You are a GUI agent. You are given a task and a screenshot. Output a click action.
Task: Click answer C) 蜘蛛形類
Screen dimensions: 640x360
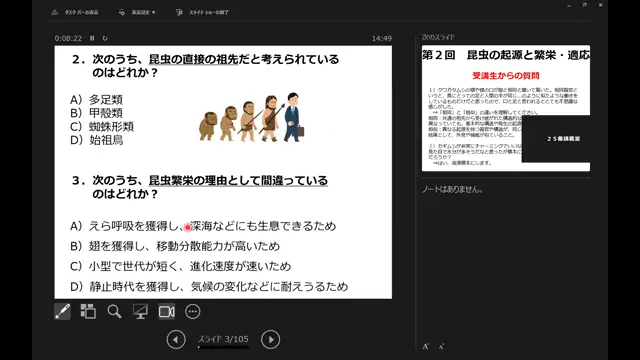pyautogui.click(x=102, y=127)
